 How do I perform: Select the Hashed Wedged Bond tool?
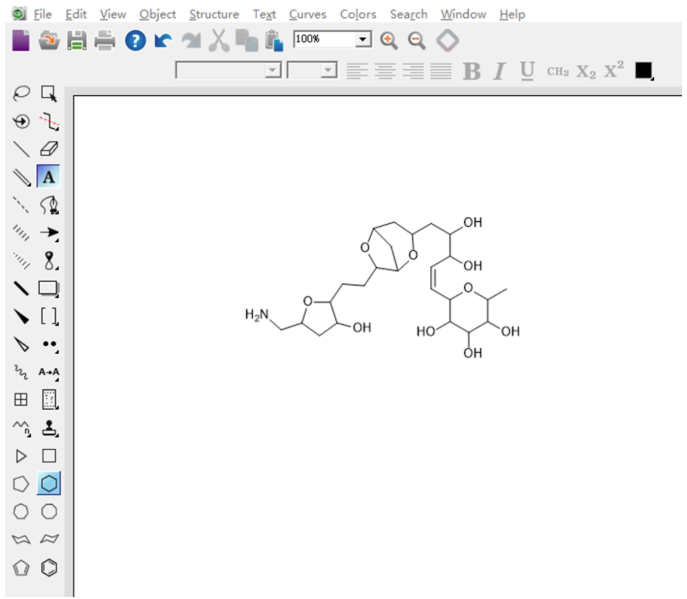21,261
